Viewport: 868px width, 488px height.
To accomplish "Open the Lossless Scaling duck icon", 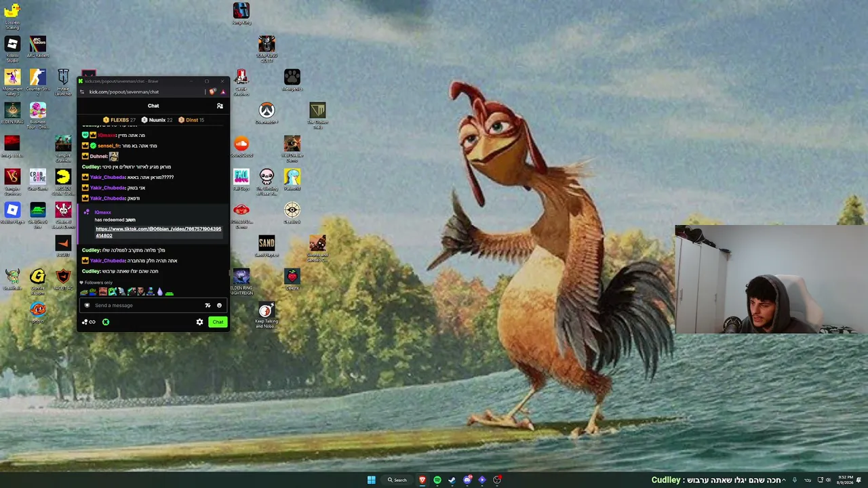I will [x=12, y=15].
